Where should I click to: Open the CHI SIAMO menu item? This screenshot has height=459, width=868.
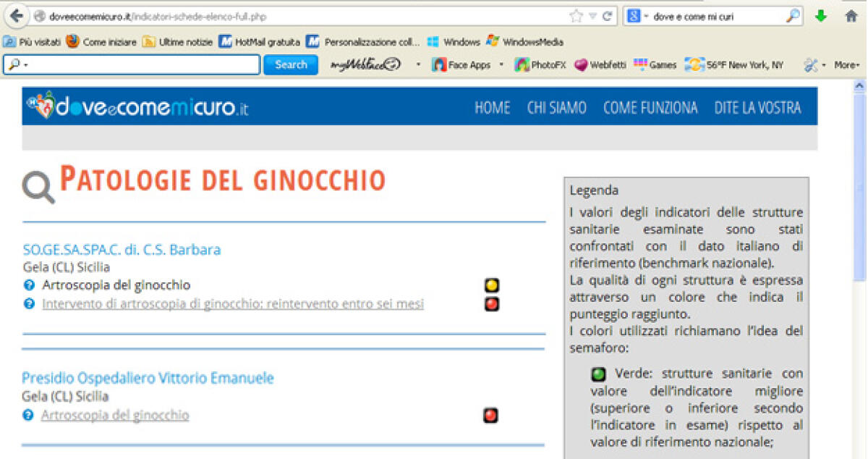(x=556, y=108)
